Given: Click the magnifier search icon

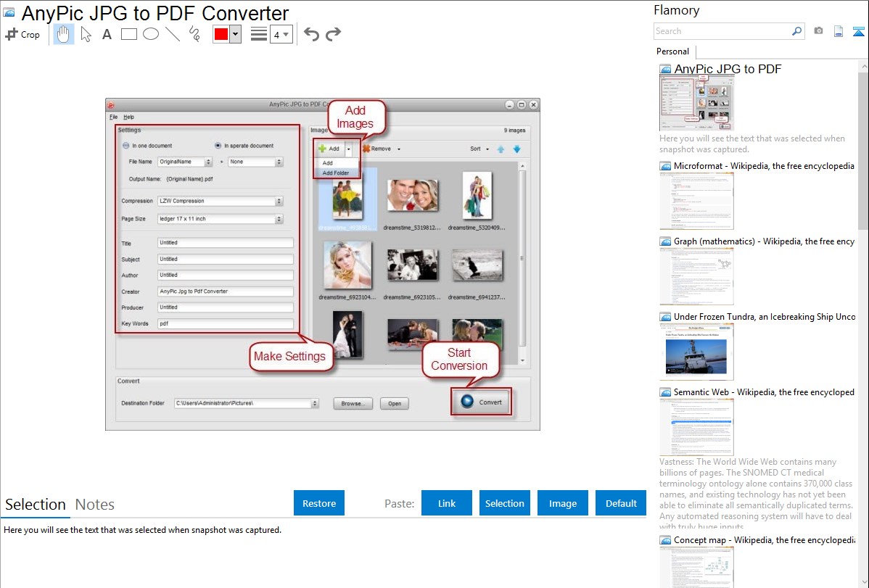Looking at the screenshot, I should tap(796, 31).
